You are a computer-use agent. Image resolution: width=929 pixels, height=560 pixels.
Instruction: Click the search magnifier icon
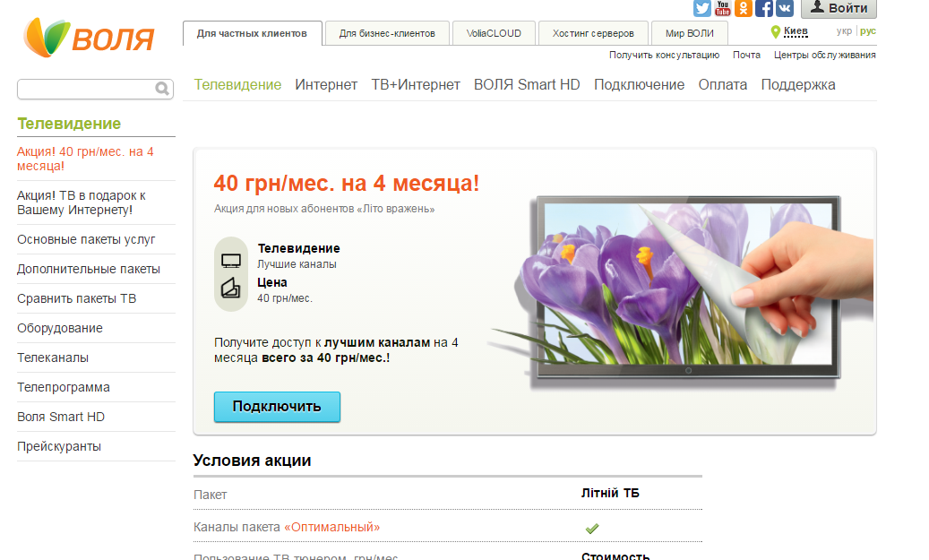(162, 89)
